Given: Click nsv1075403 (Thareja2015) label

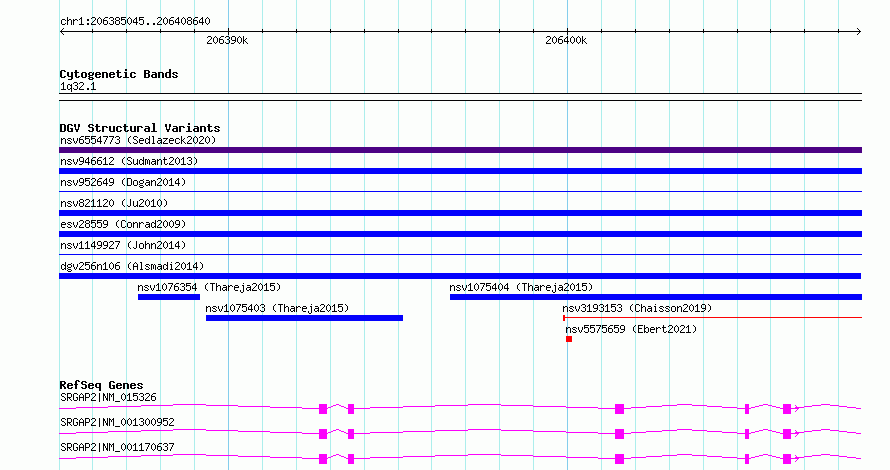Looking at the screenshot, I should [x=277, y=308].
